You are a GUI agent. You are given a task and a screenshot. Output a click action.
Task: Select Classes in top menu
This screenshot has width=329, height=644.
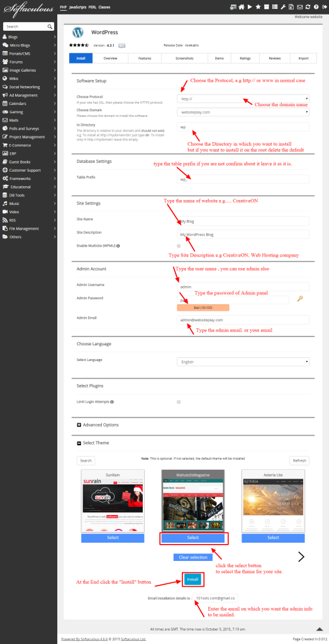tap(104, 8)
